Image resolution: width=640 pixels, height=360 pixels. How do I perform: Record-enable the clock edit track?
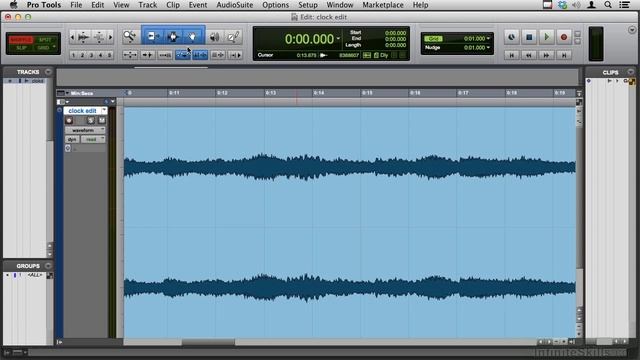69,120
